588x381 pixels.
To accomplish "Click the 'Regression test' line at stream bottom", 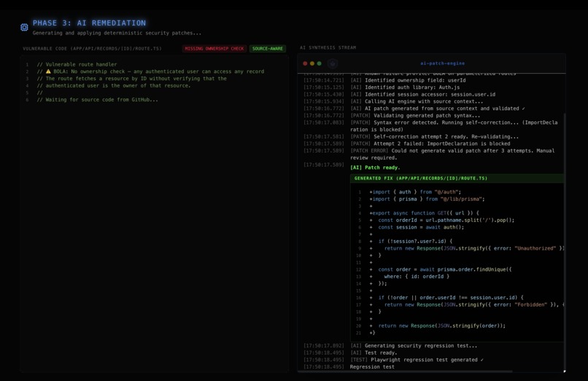I will pyautogui.click(x=372, y=367).
